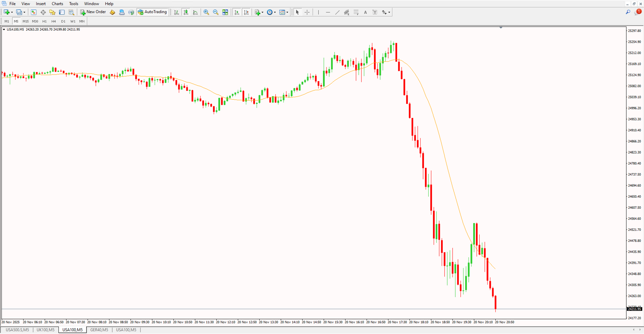Open the Navigator panel

click(52, 12)
